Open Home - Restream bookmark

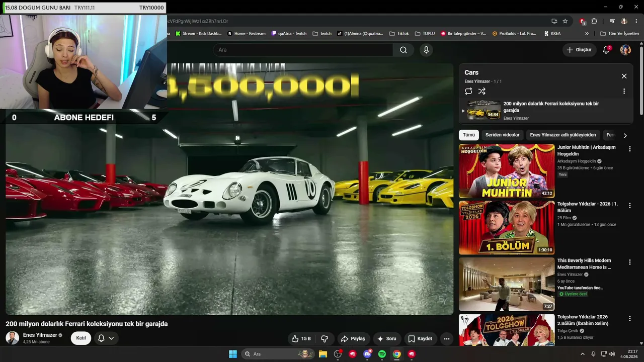pos(247,34)
